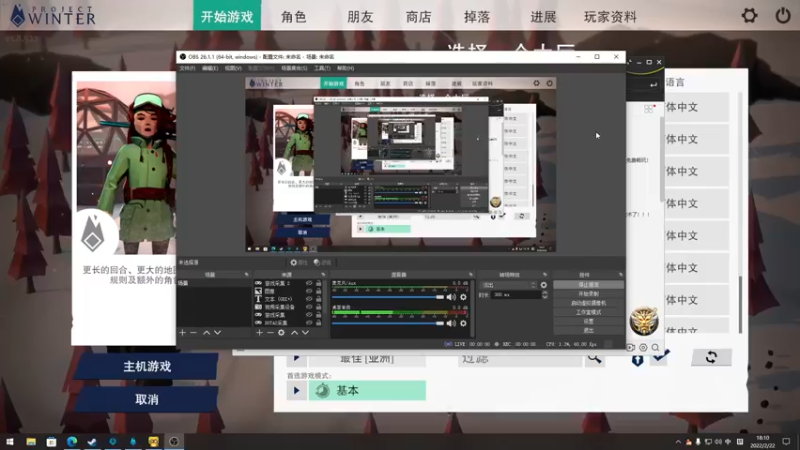The height and width of the screenshot is (450, 800).
Task: Open scene transition properties gear
Action: point(544,285)
